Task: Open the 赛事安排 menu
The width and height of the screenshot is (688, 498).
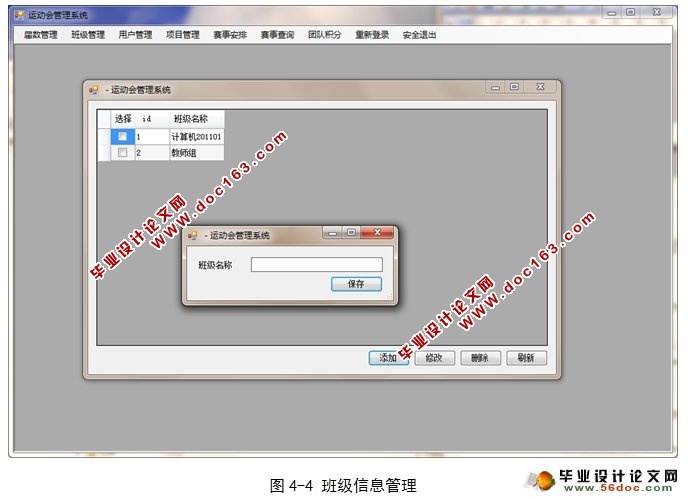Action: point(230,35)
